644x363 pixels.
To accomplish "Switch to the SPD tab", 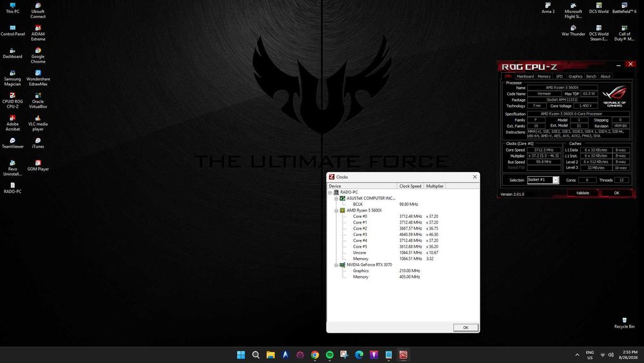I will [x=560, y=77].
